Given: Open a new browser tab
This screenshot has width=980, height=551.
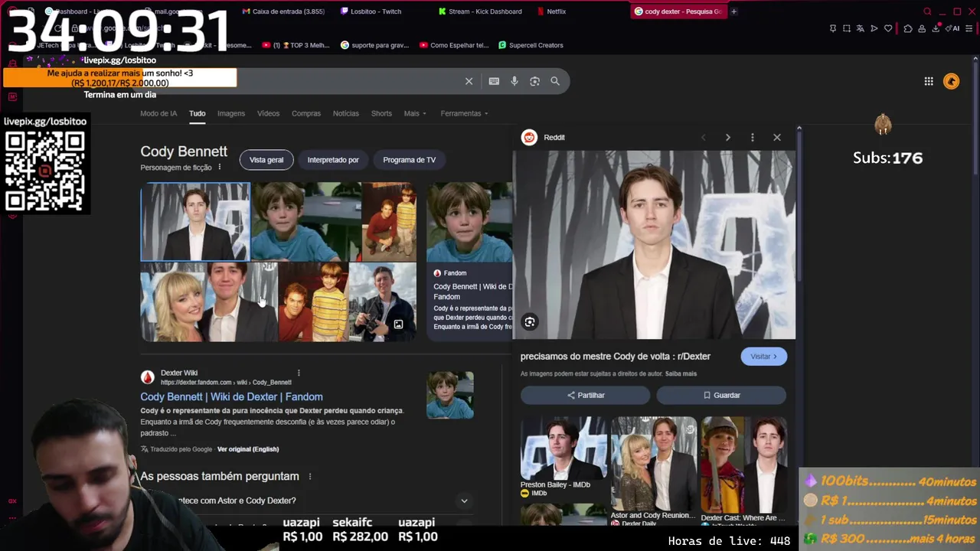Looking at the screenshot, I should click(733, 11).
